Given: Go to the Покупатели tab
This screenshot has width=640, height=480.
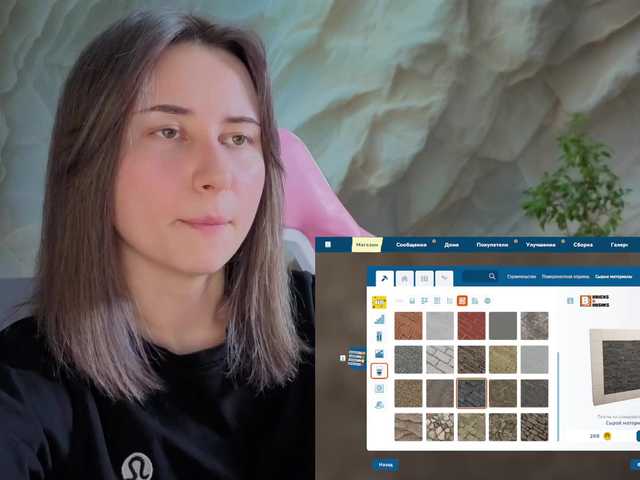Looking at the screenshot, I should click(x=492, y=245).
